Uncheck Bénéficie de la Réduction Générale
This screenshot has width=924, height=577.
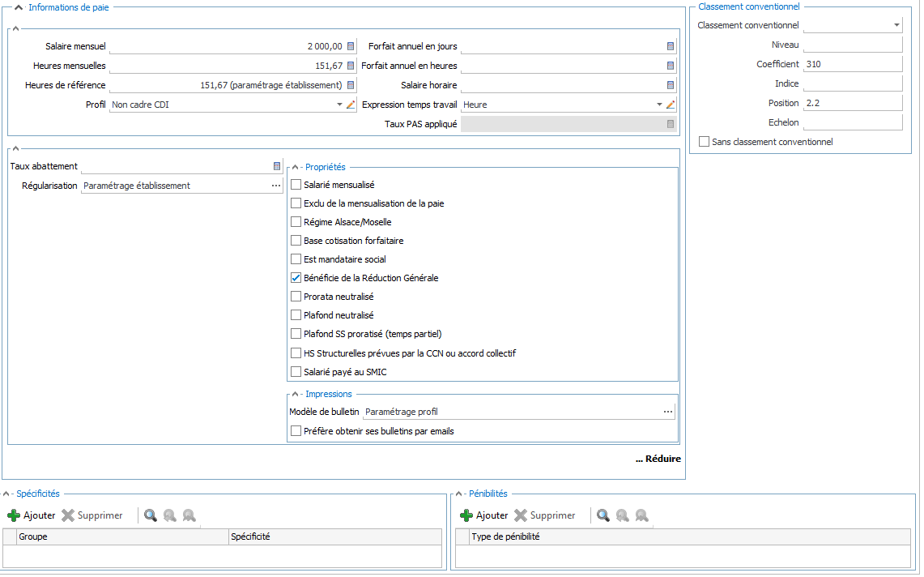click(296, 278)
